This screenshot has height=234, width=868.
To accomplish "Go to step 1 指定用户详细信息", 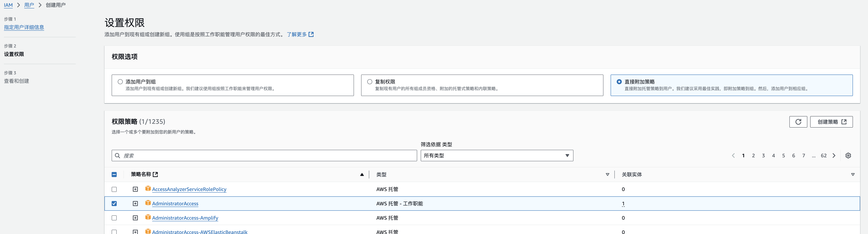I will point(24,27).
